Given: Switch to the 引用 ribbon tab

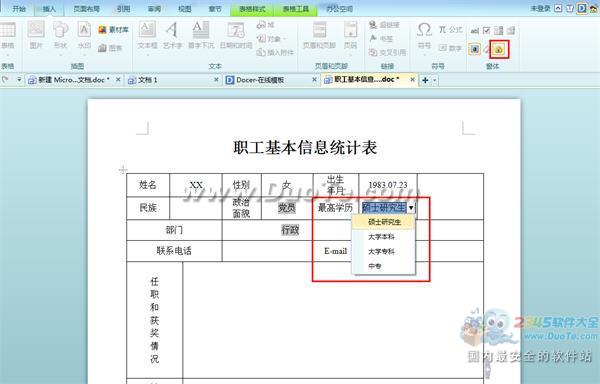Looking at the screenshot, I should click(x=123, y=8).
